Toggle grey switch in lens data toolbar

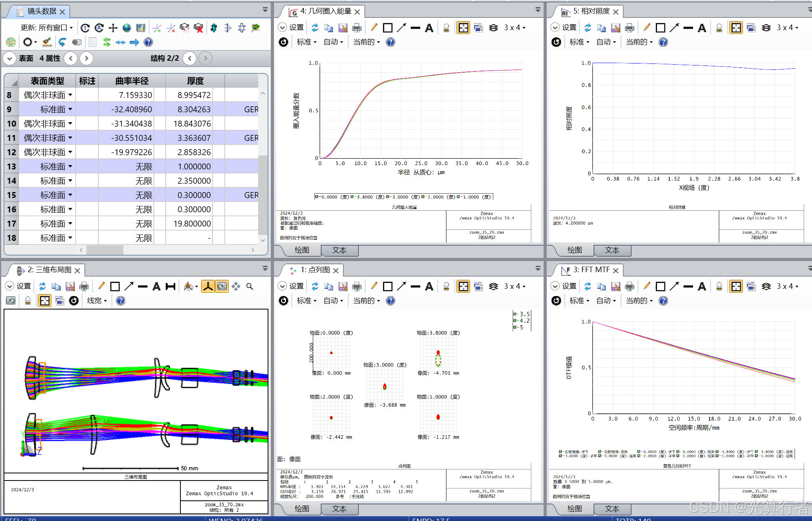pyautogui.click(x=77, y=42)
